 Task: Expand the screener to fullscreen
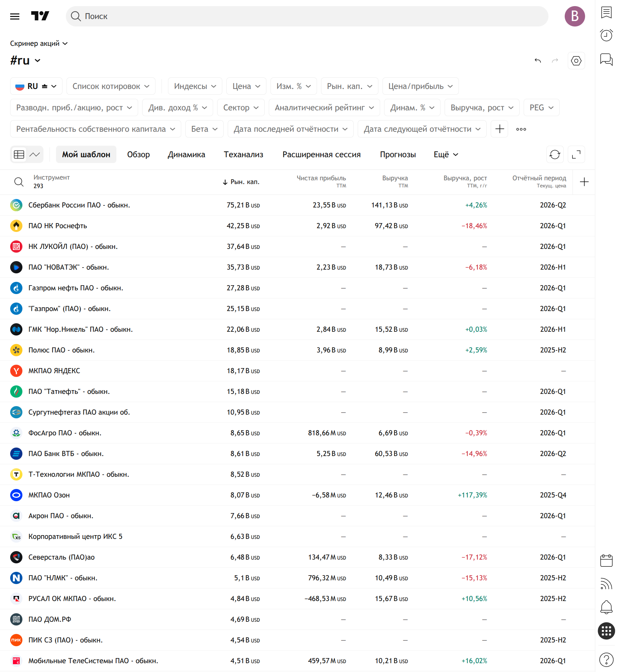[576, 155]
